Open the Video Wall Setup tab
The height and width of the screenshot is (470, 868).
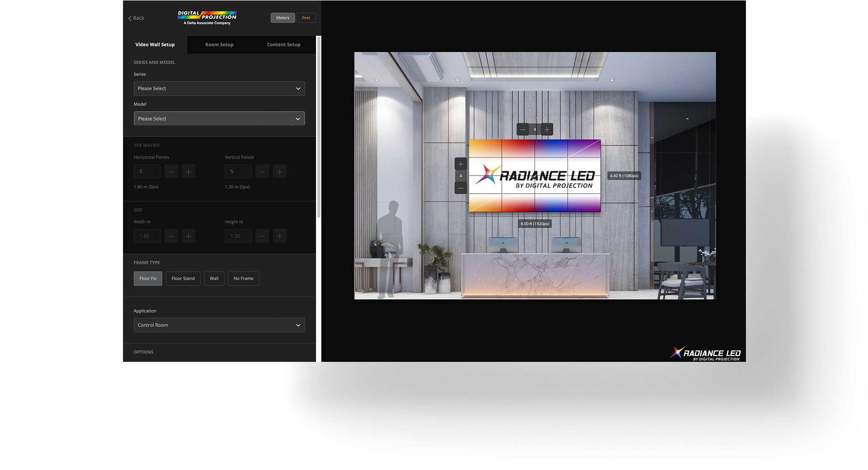tap(155, 44)
